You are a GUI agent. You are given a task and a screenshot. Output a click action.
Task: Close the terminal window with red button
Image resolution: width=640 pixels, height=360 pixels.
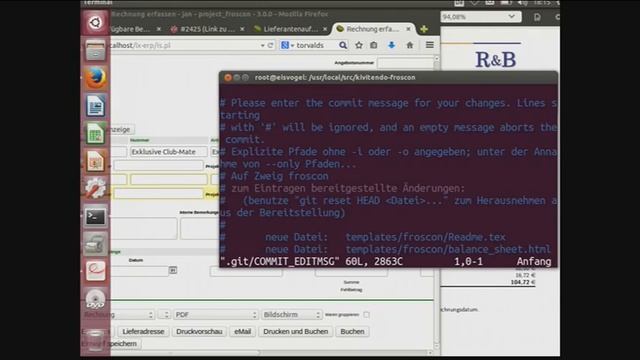[x=228, y=77]
